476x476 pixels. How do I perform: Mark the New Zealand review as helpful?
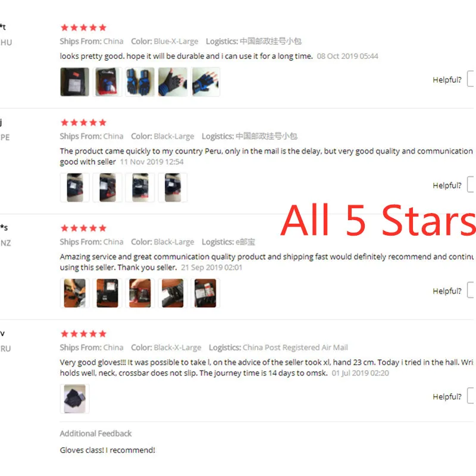click(471, 290)
